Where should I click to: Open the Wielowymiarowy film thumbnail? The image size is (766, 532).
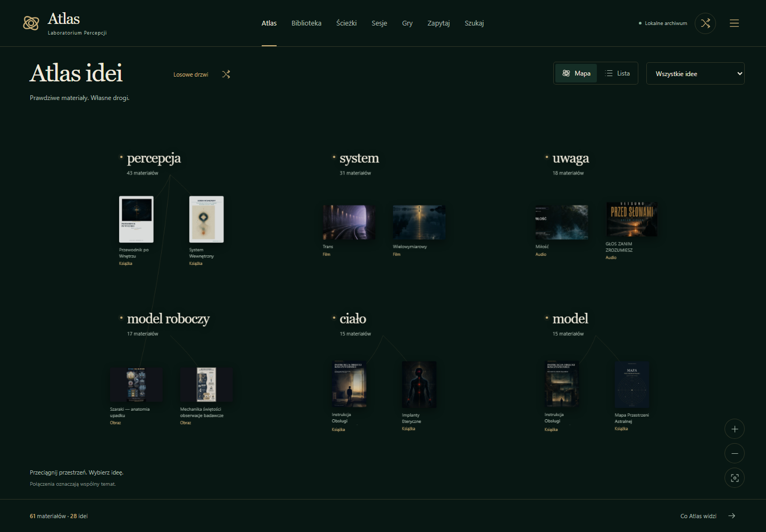click(x=419, y=222)
